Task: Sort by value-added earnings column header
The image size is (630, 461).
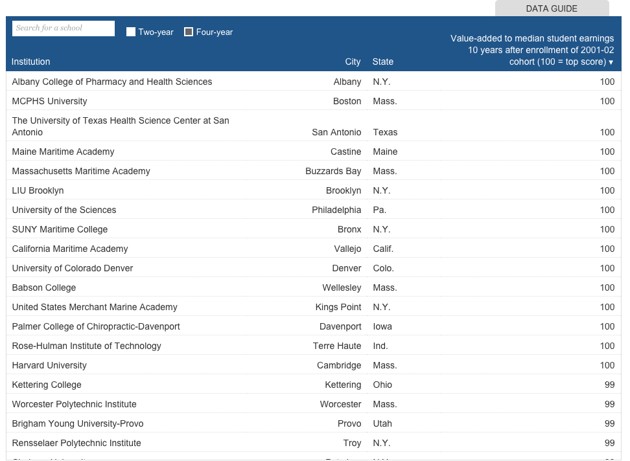Action: (532, 50)
